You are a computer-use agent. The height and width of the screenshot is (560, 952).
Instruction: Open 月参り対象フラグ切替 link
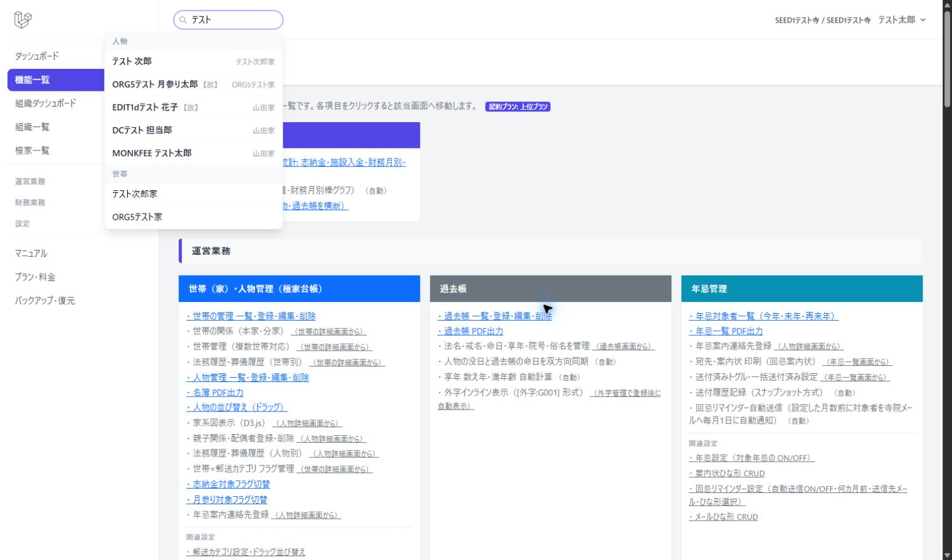pyautogui.click(x=227, y=500)
